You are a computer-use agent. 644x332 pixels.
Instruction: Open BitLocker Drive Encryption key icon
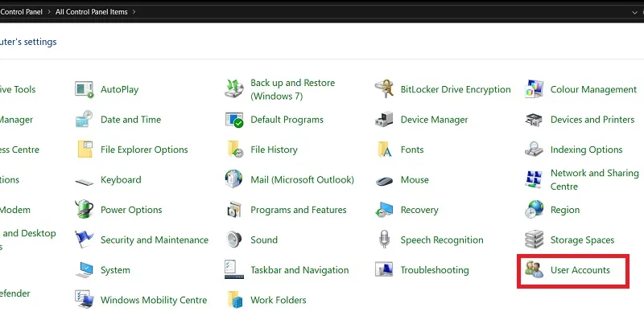[x=384, y=89]
